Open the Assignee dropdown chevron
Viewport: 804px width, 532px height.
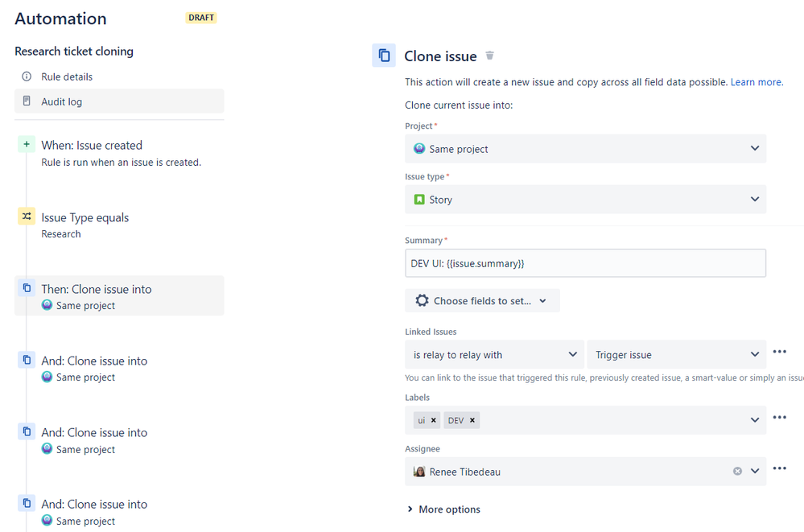(755, 471)
